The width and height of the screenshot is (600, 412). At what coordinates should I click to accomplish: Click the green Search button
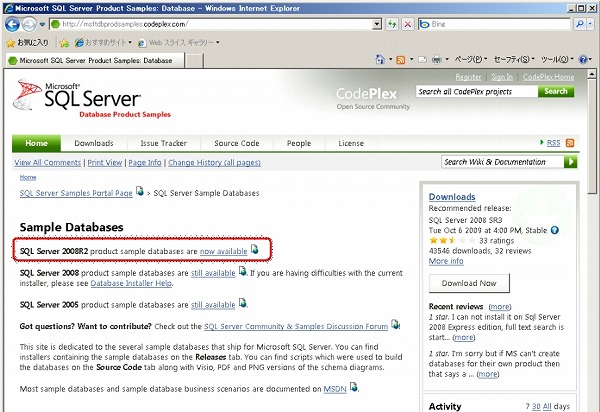pos(556,91)
